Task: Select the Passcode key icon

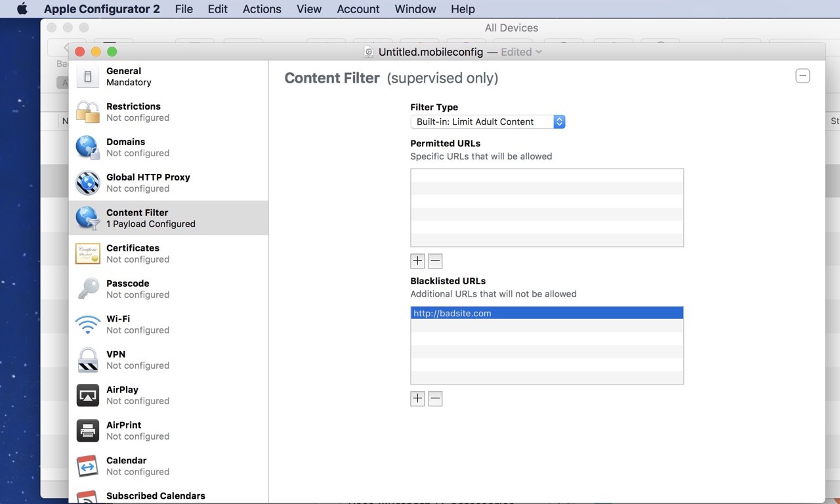Action: [x=87, y=289]
